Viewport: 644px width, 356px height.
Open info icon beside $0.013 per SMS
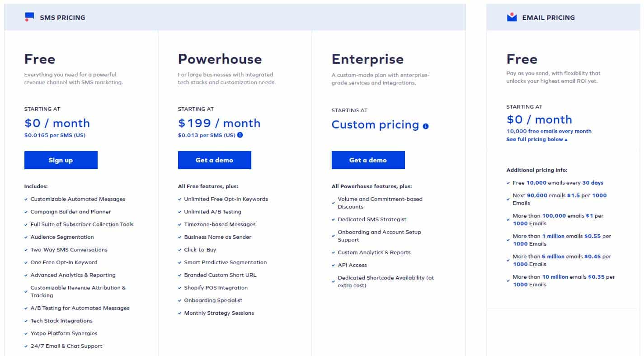pos(240,135)
